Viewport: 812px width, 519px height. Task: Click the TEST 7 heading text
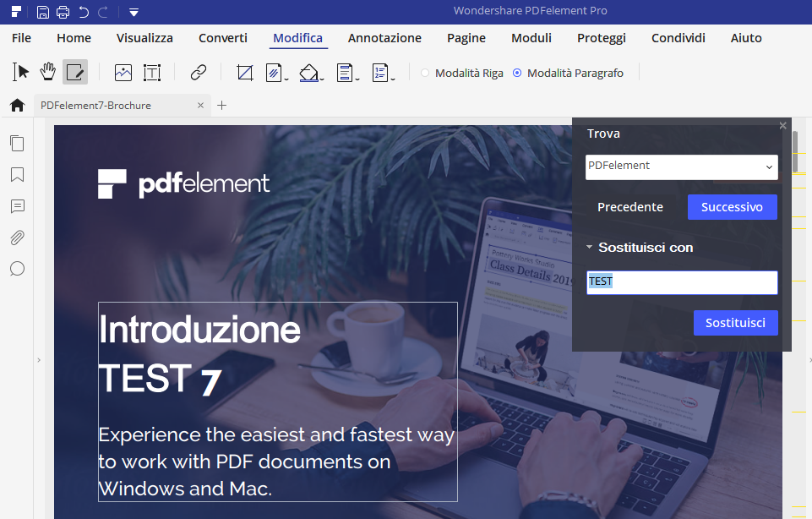click(160, 379)
